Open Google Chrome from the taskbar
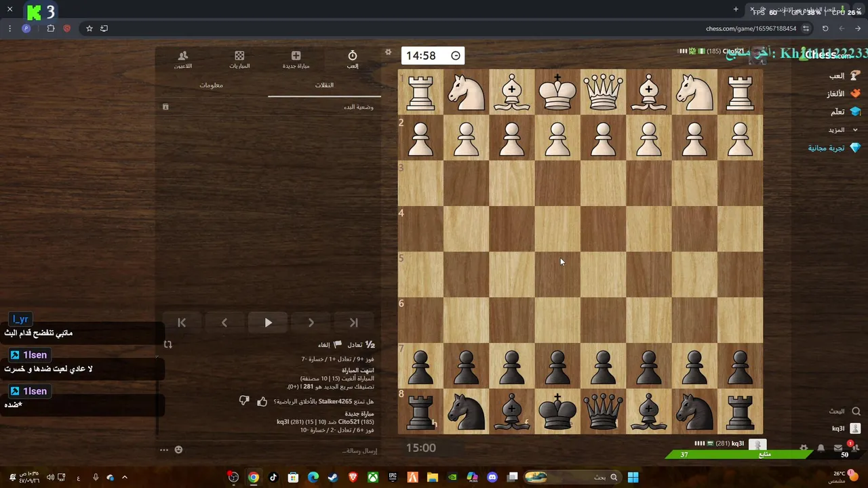 point(253,477)
